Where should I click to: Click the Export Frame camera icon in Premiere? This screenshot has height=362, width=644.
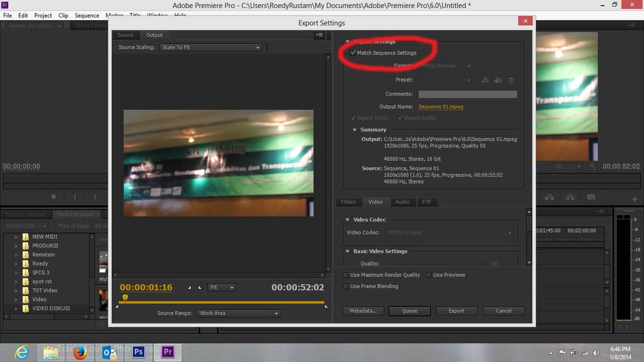coord(591,197)
